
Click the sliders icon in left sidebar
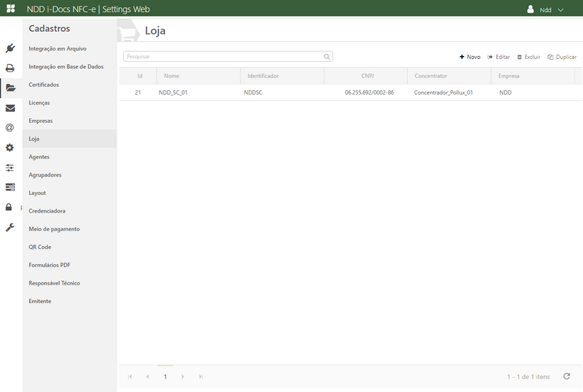tap(10, 168)
